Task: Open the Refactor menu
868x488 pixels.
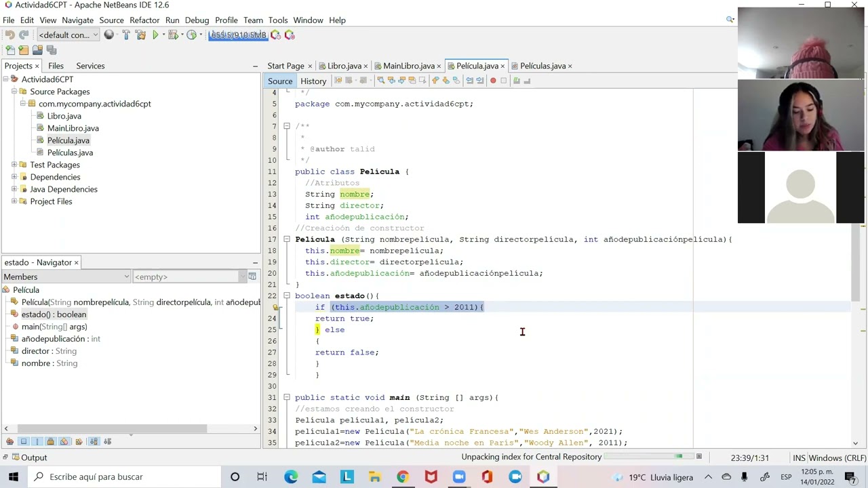Action: [x=144, y=20]
